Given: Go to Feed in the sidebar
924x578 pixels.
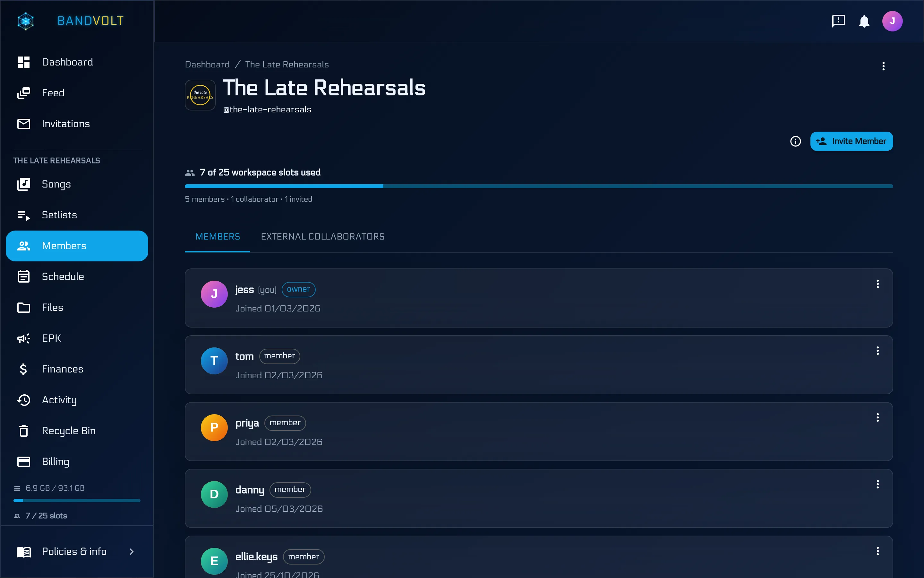Looking at the screenshot, I should (77, 93).
